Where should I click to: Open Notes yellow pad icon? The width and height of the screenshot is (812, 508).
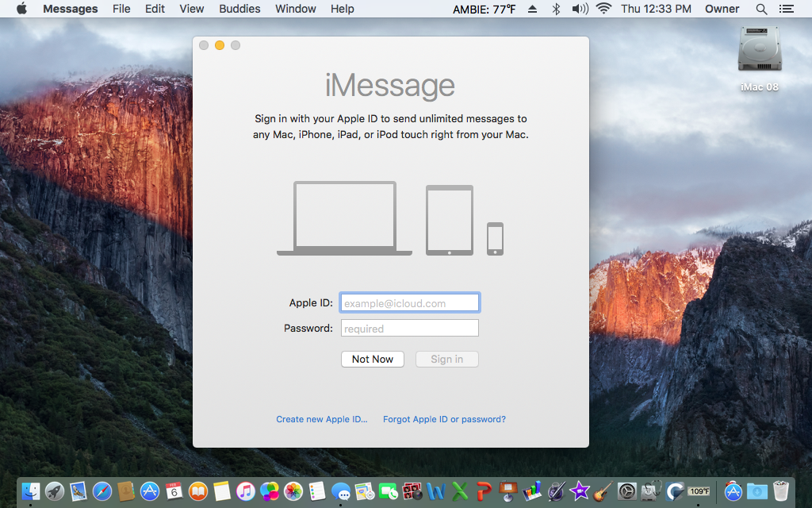pyautogui.click(x=222, y=491)
